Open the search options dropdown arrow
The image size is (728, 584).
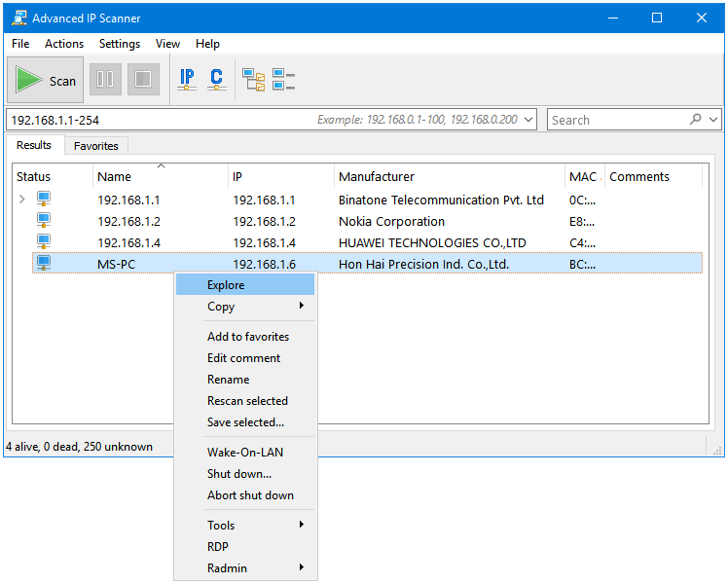tap(713, 120)
